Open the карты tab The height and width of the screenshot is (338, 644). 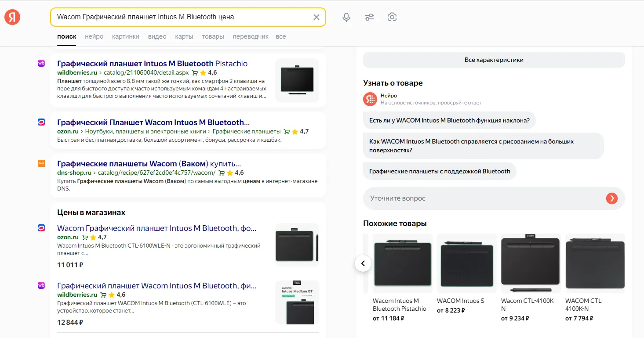tap(184, 36)
